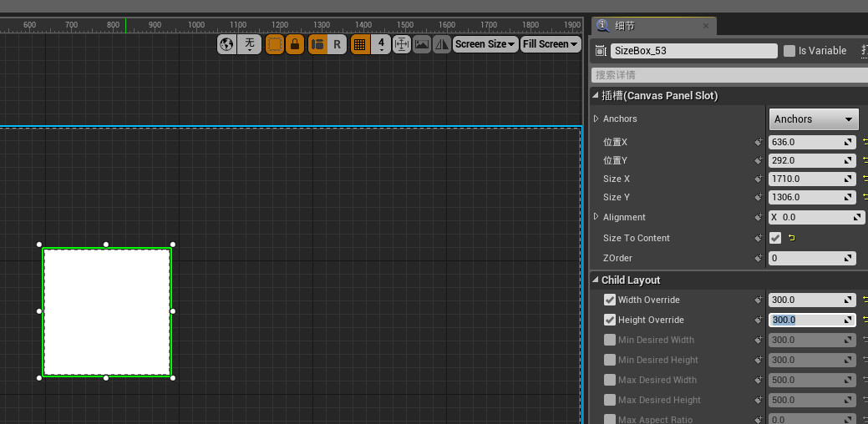Select the layout transform mode icon
Image resolution: width=868 pixels, height=424 pixels.
[317, 44]
